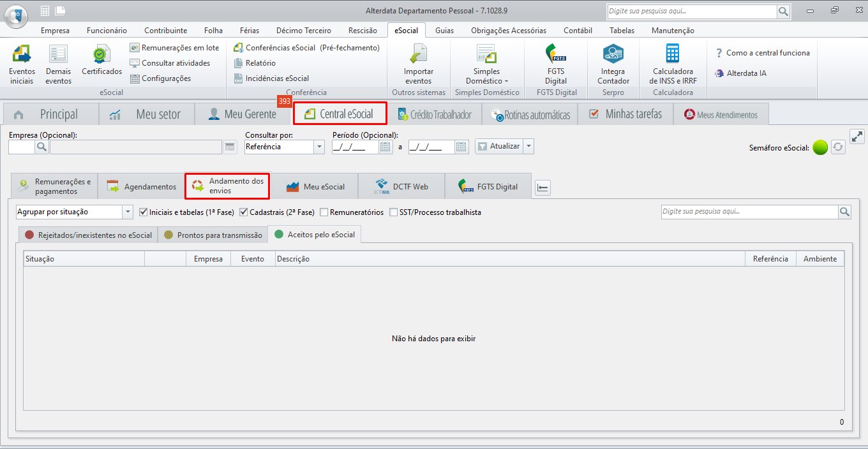The image size is (868, 449).
Task: Open Simples Doméstico dropdown
Action: 486,64
